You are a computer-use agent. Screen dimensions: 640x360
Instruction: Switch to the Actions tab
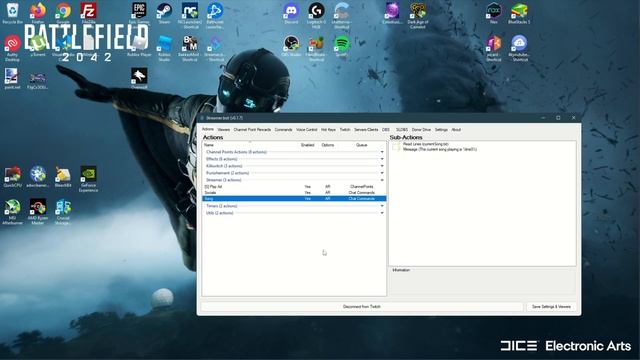click(208, 129)
